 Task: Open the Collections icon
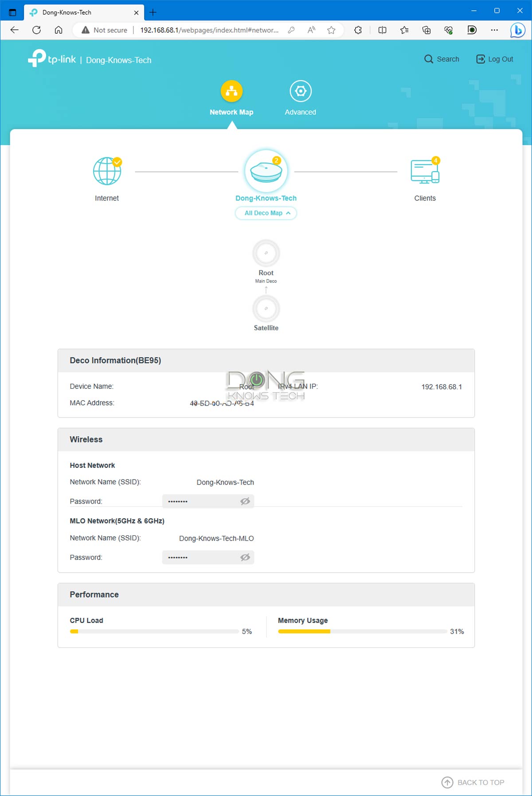[x=426, y=30]
